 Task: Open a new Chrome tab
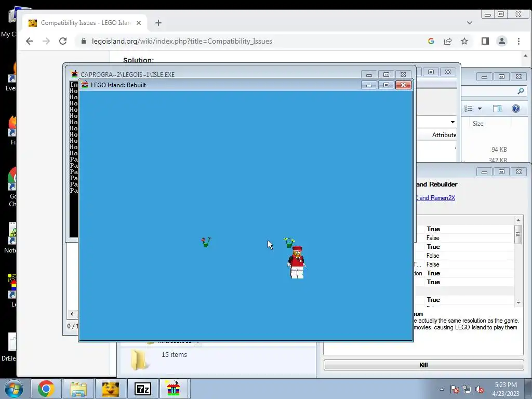coord(158,23)
